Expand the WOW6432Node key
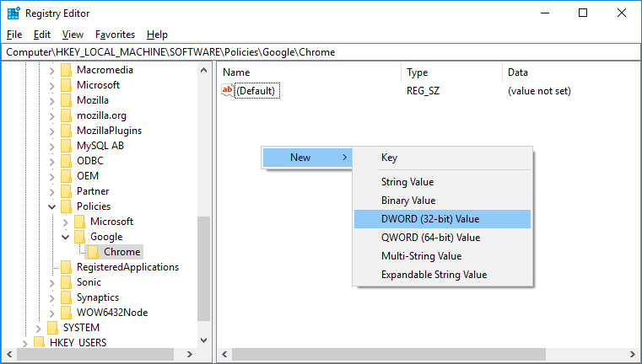Screen dimensions: 642x364 52,313
